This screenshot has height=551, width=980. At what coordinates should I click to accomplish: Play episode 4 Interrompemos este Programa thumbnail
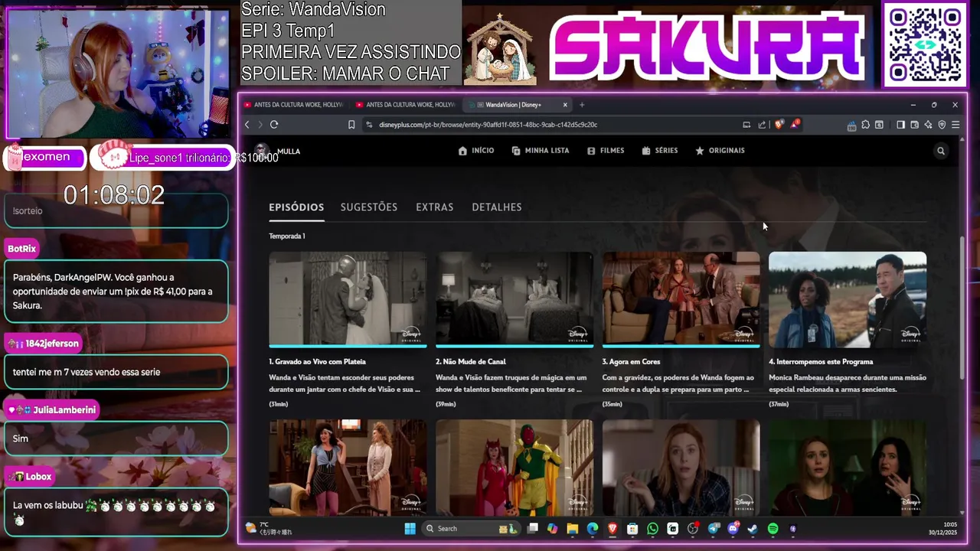point(848,299)
